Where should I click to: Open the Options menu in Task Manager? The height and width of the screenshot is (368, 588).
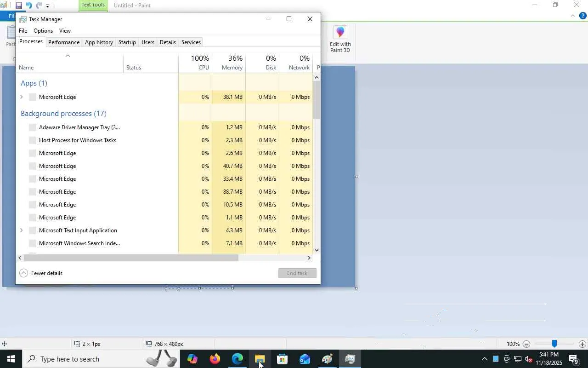tap(43, 31)
